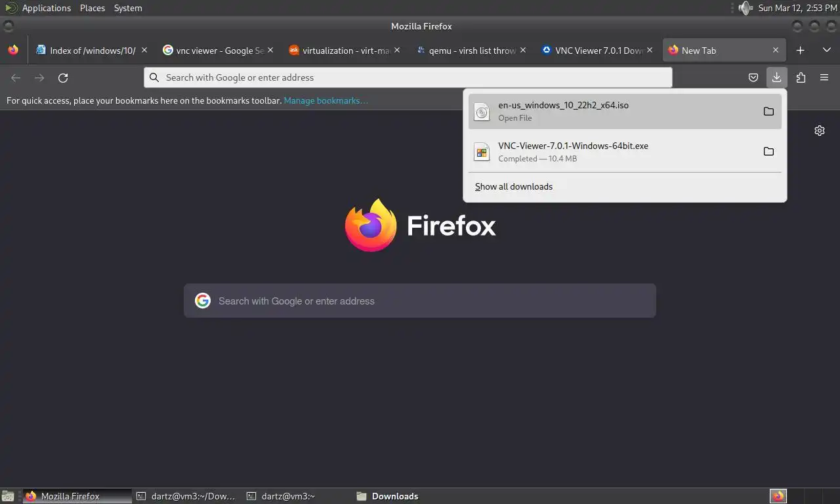Screen dimensions: 840x504
Task: Close the virtualization virt-manager tab
Action: [397, 50]
